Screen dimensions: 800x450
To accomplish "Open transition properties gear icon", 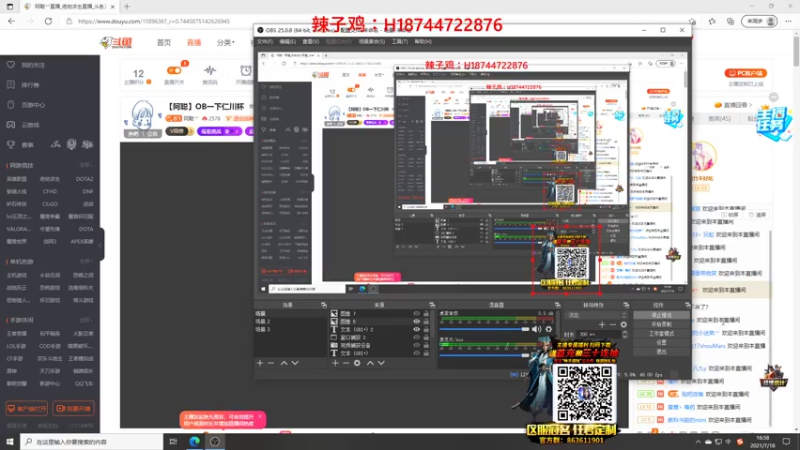I will pos(623,324).
